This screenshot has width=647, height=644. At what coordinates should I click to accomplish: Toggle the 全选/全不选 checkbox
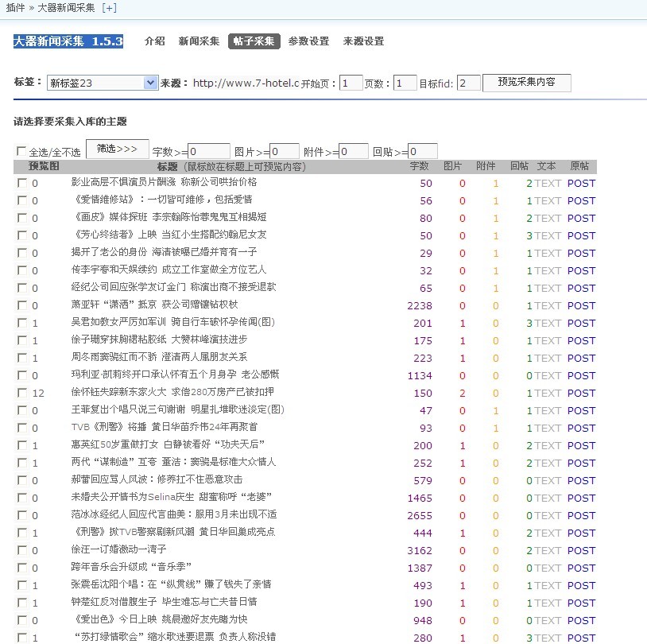[21, 151]
